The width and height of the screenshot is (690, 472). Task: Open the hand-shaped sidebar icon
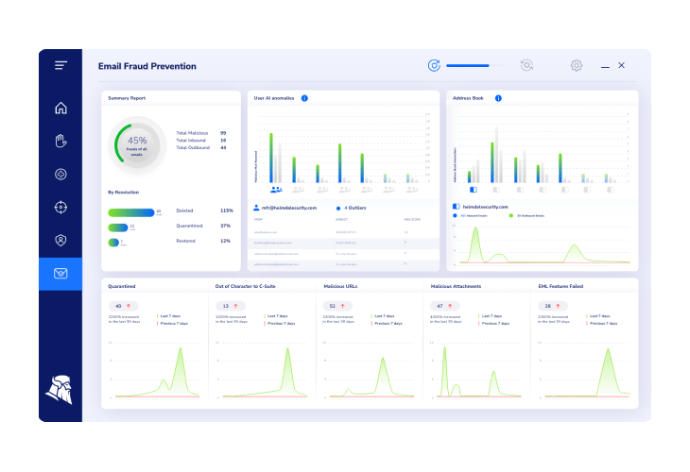[61, 141]
